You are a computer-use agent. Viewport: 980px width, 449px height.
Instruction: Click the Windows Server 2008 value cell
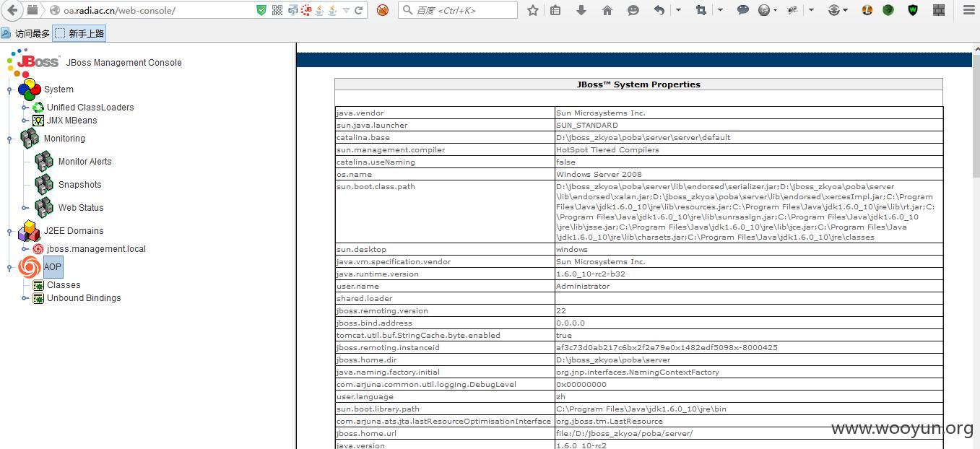[x=749, y=174]
